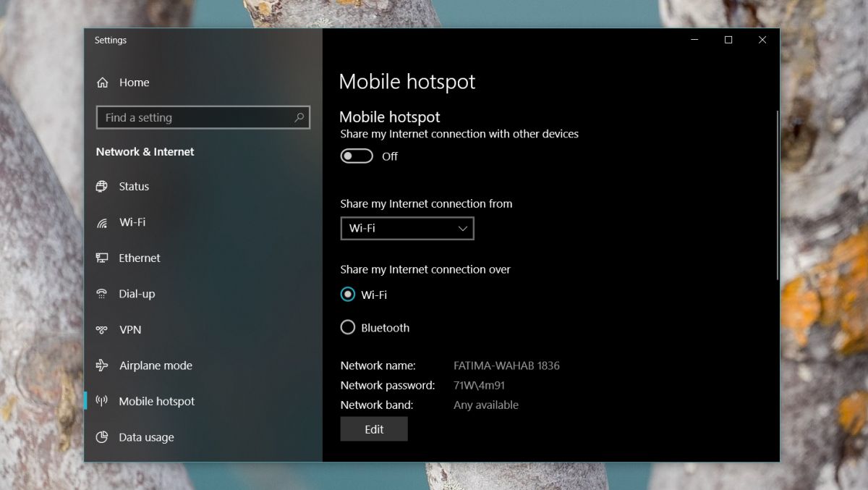Click the Network & Internet heading

145,152
